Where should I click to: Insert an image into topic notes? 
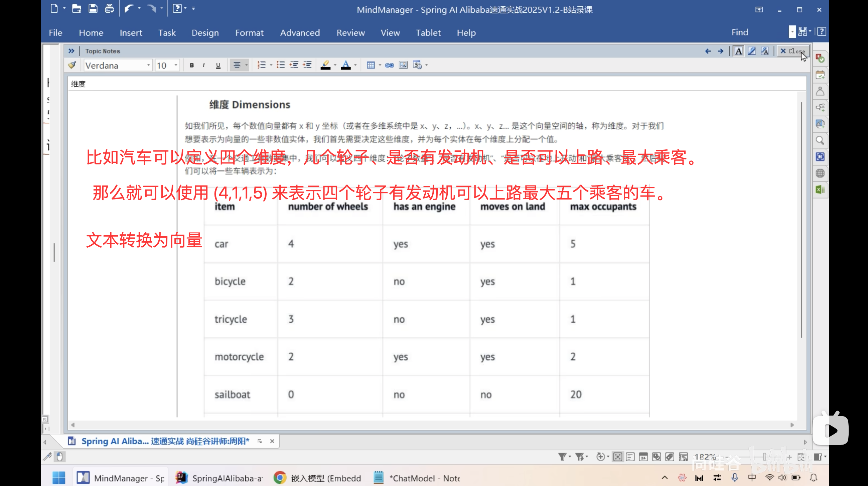tap(403, 65)
